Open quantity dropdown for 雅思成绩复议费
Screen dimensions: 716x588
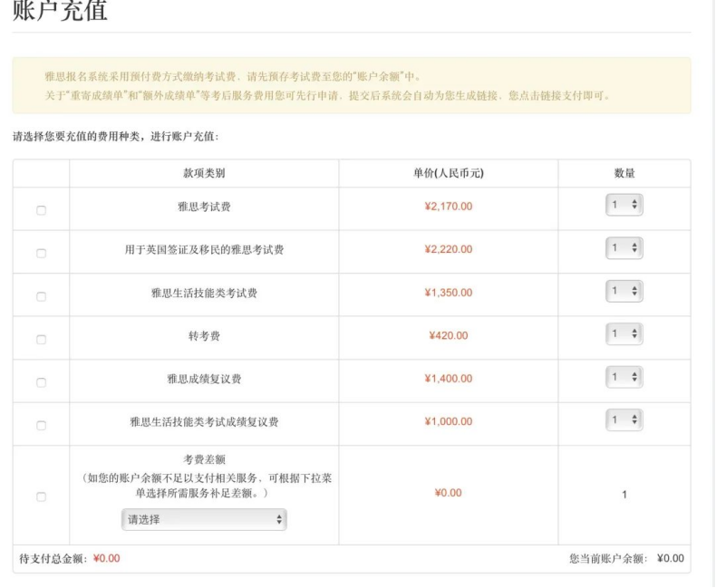coord(624,377)
